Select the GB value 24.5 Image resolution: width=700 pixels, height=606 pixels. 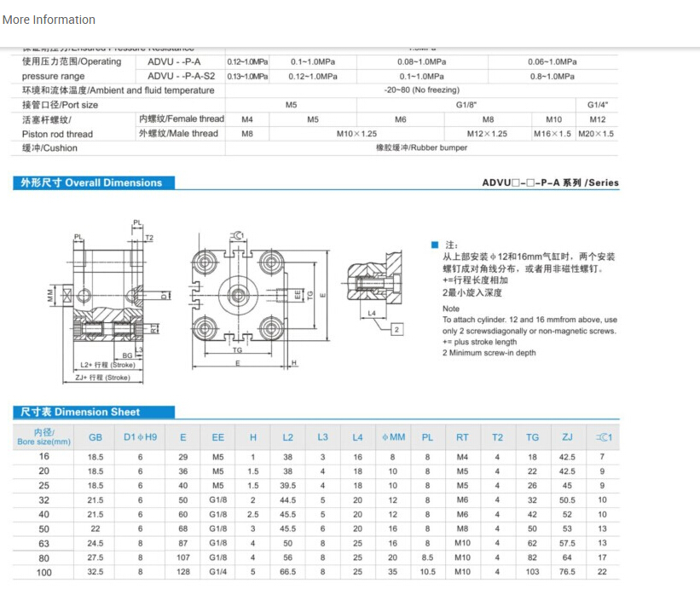95,543
